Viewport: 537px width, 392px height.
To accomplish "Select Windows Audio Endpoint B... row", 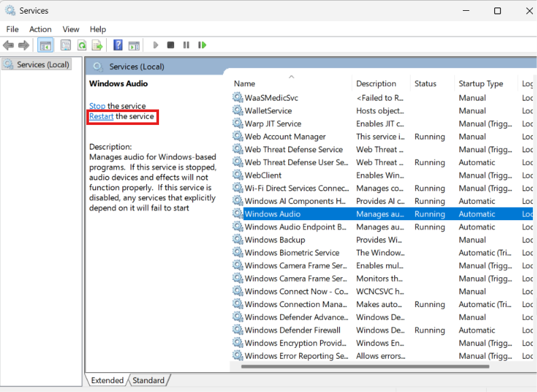I will point(382,227).
